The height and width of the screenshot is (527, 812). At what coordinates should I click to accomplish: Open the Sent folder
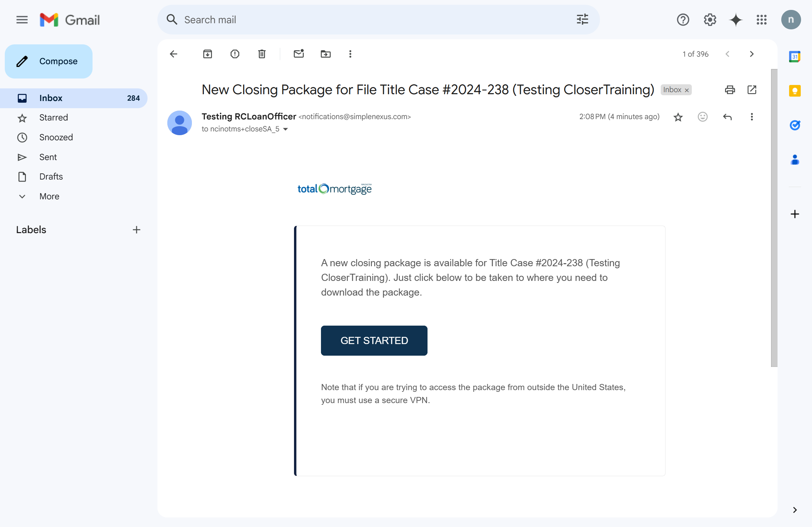pos(48,157)
